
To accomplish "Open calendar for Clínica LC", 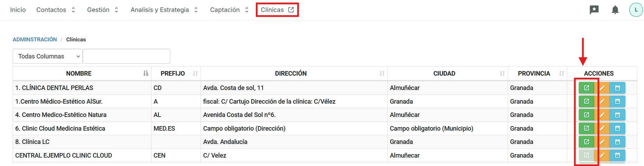I will tap(617, 142).
